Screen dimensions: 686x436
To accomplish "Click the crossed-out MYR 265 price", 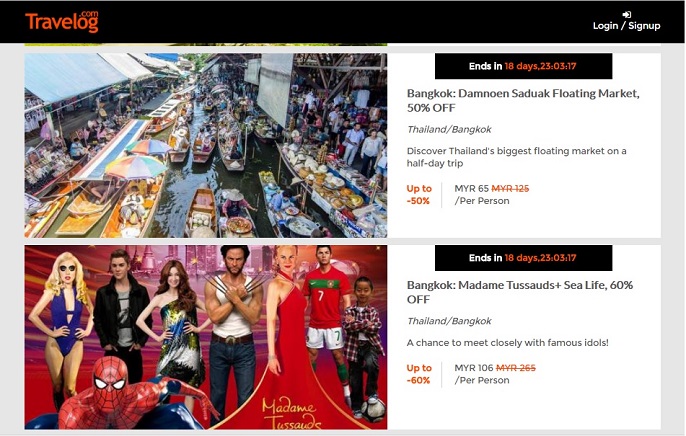I will click(516, 368).
